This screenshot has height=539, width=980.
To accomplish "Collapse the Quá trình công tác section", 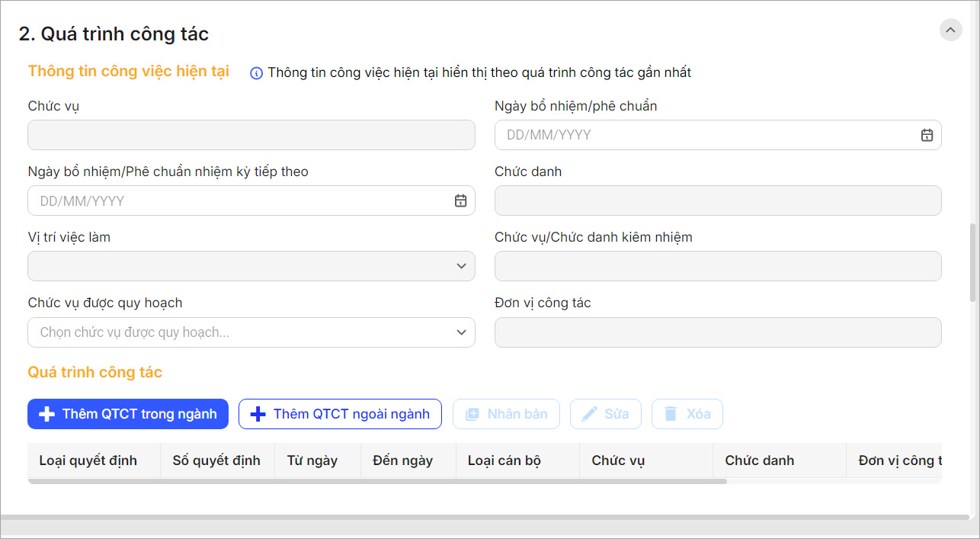I will 950,30.
